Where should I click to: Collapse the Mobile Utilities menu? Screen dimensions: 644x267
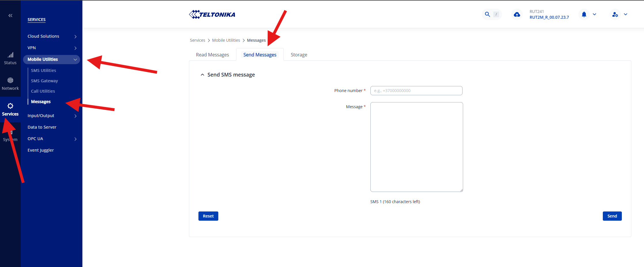[52, 59]
